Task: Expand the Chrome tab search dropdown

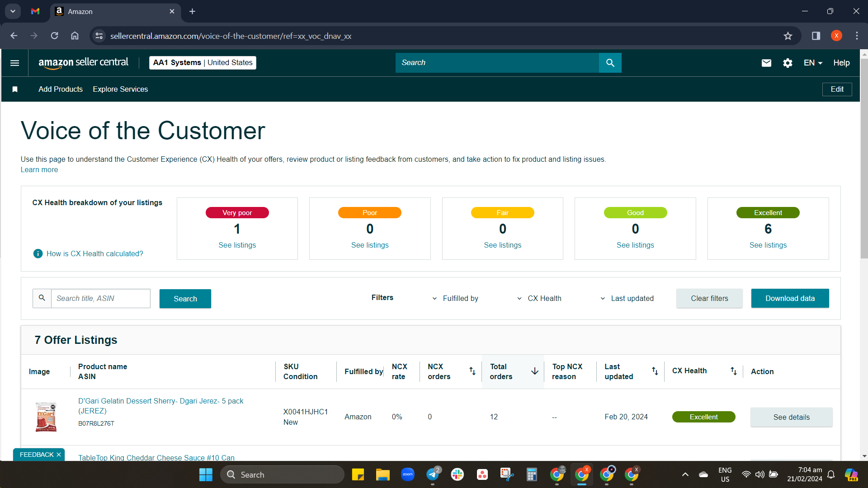Action: (x=13, y=11)
